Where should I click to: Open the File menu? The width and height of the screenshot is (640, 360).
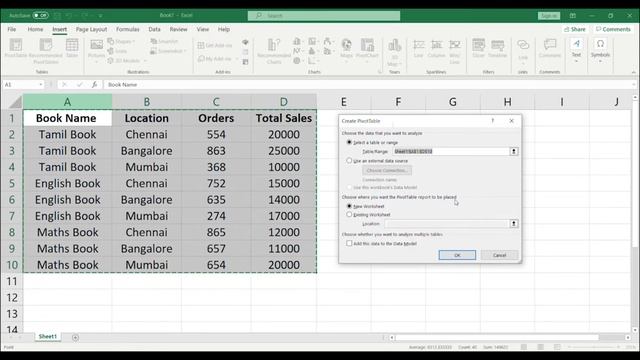coord(12,29)
